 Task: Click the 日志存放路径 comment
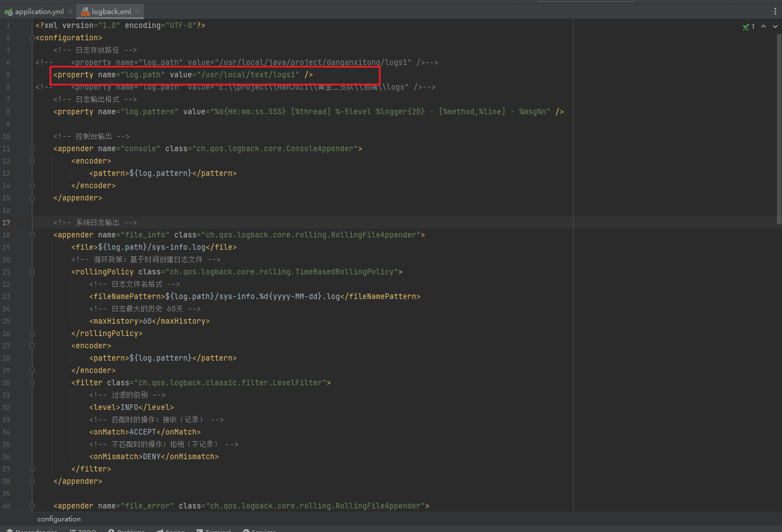point(95,50)
